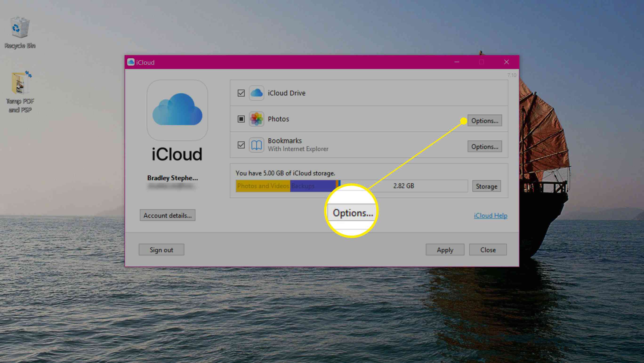Click the Photos and Videos storage segment

tap(263, 186)
